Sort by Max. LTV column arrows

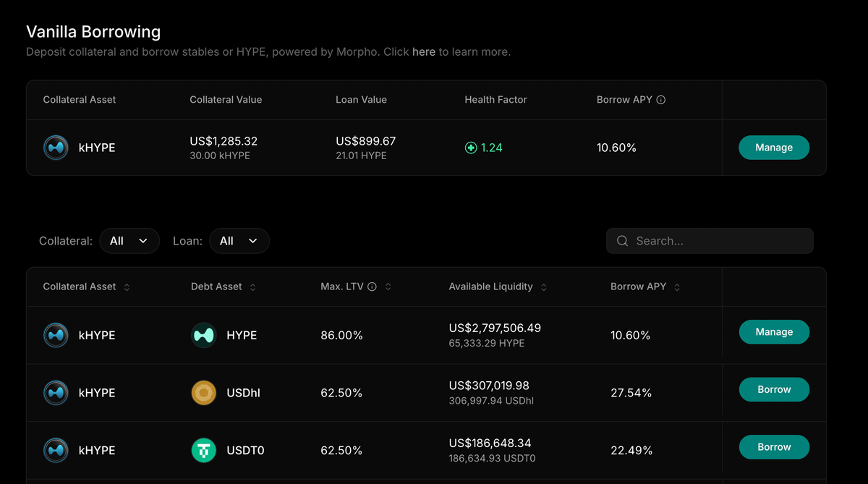click(388, 287)
